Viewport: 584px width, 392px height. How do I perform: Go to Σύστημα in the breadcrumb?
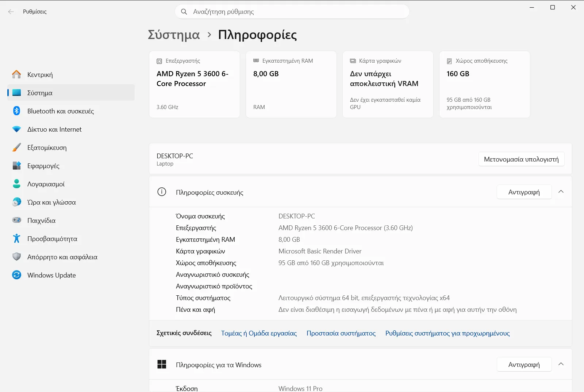point(174,35)
